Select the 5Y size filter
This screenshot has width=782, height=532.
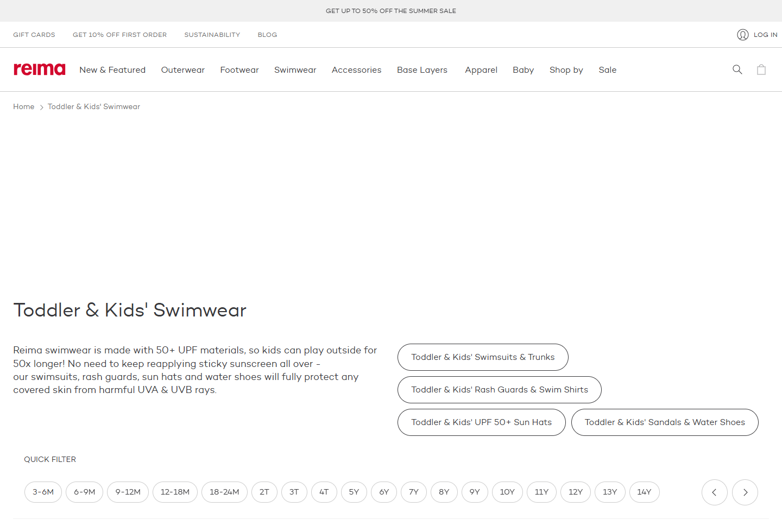coord(354,492)
